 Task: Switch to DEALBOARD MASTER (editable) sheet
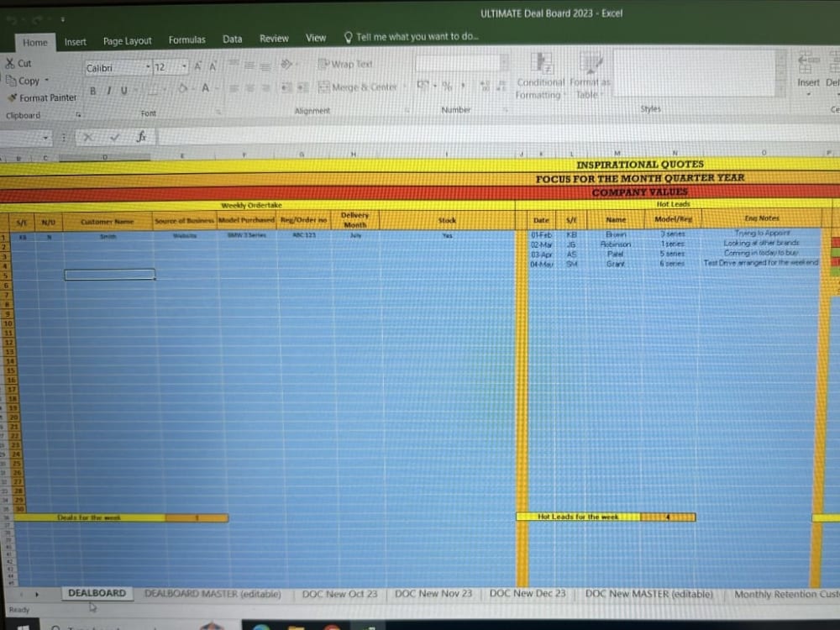coord(213,594)
